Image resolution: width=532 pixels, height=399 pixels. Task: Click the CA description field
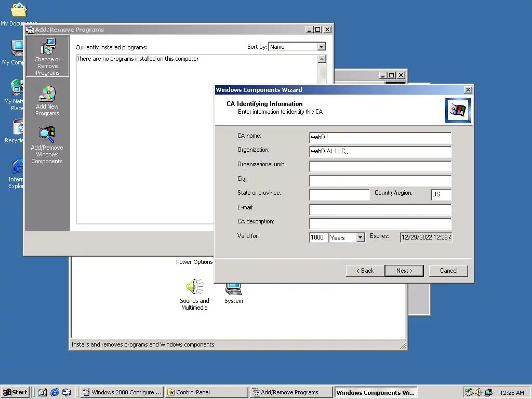point(380,223)
